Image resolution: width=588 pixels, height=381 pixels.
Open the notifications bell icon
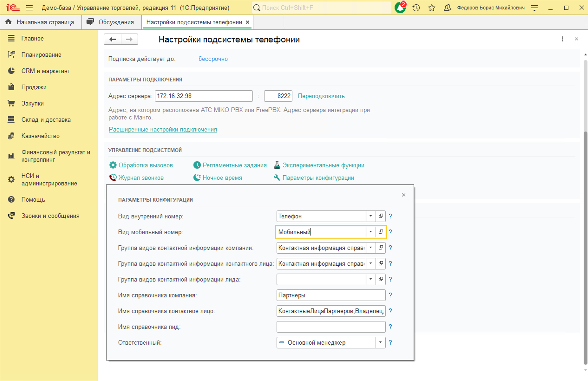tap(400, 7)
